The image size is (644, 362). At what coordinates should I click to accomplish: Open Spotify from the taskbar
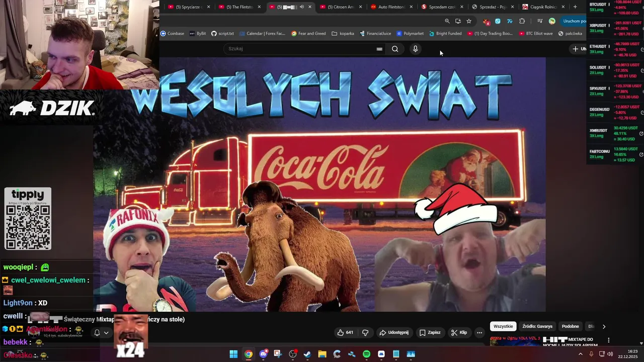click(x=366, y=354)
